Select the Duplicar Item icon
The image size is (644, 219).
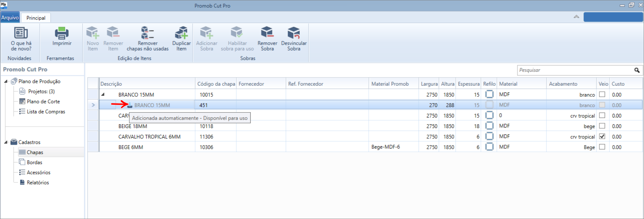coord(182,33)
